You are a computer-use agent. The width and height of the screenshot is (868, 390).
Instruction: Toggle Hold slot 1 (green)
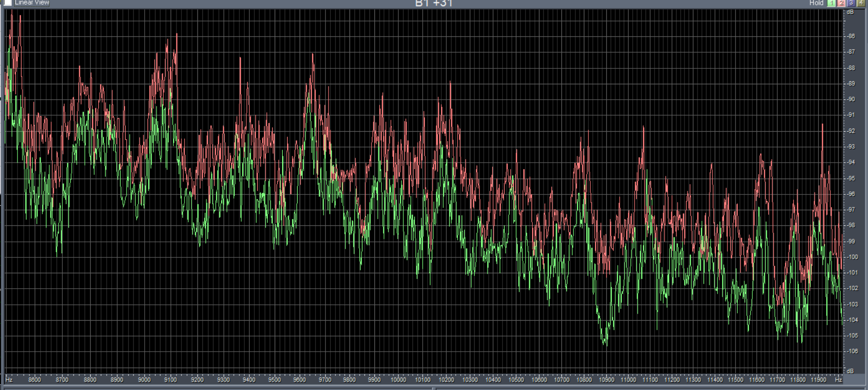pyautogui.click(x=831, y=3)
